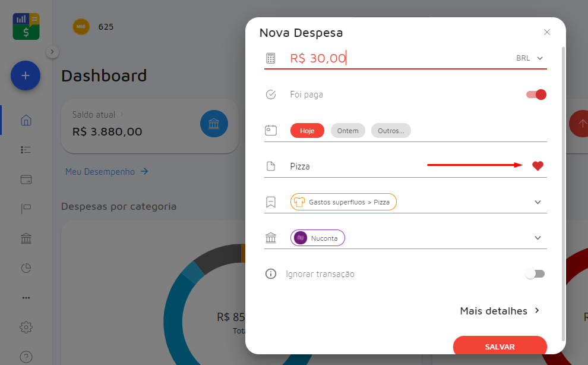Open the credit card sidebar icon

(26, 179)
